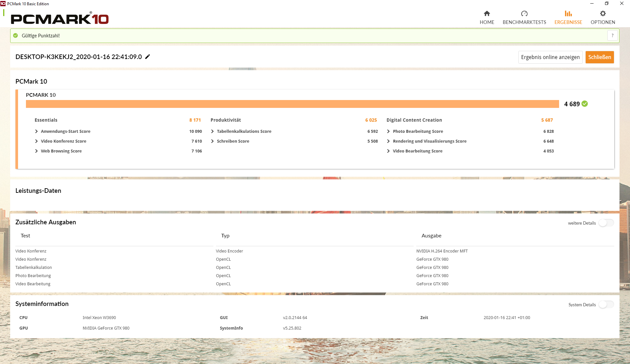Click the Gültige Punktzahl! notification bar
Viewport: 630px width, 364px height.
[315, 35]
